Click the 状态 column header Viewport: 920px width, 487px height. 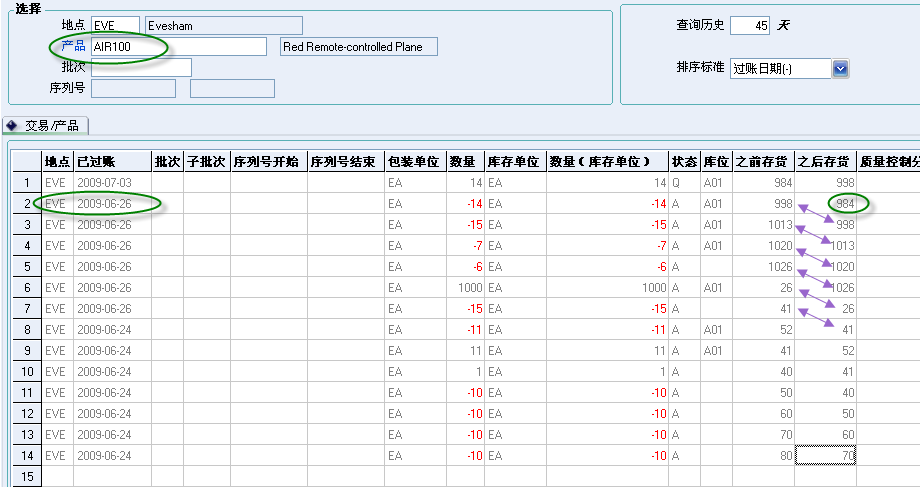click(684, 161)
